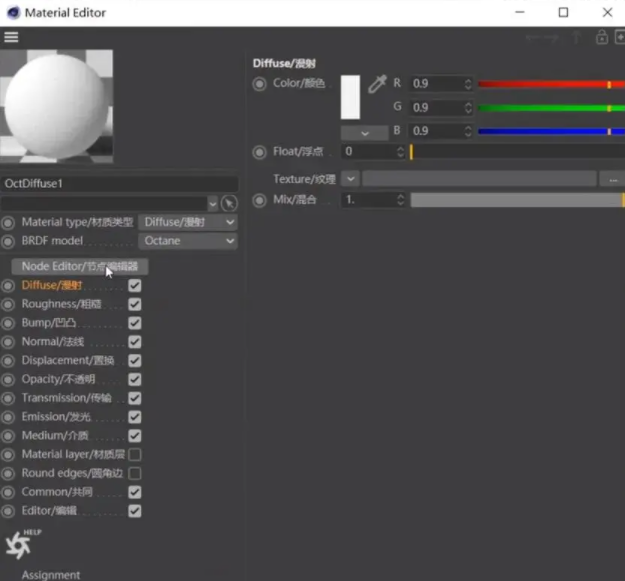Click the lock icon at top right
This screenshot has width=625, height=581.
601,37
